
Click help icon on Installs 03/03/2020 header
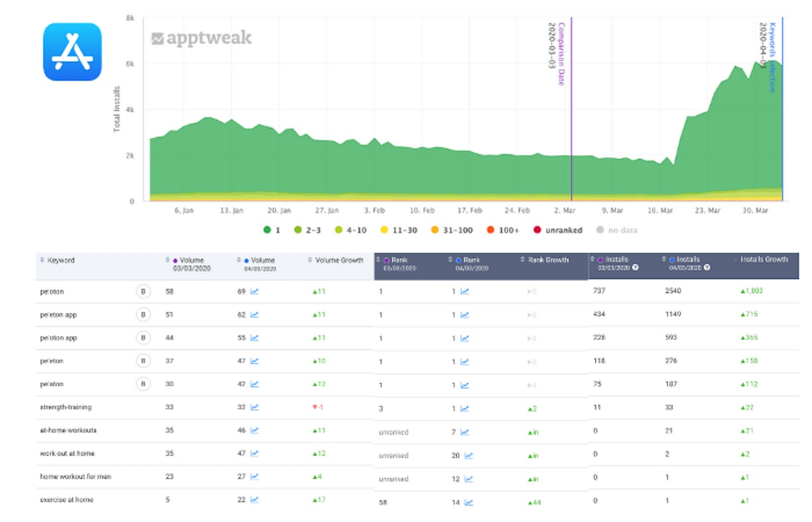[634, 267]
